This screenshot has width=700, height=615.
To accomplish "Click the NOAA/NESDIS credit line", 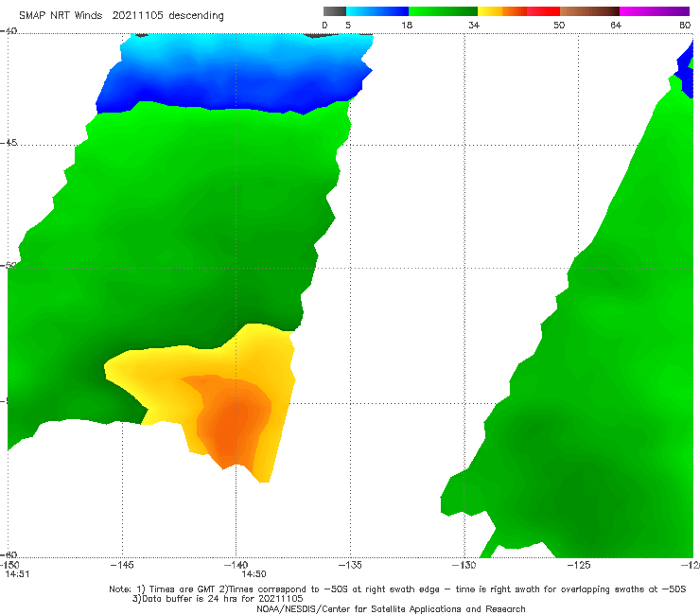I will coord(391,608).
